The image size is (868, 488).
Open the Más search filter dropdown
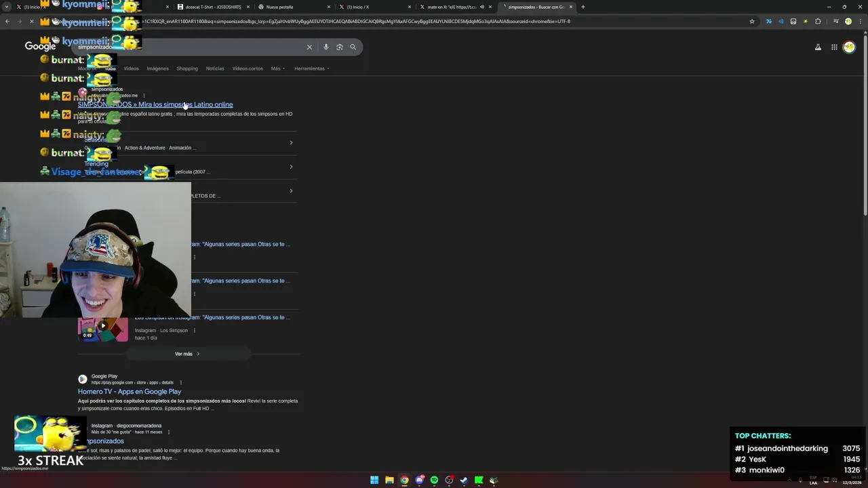[277, 68]
